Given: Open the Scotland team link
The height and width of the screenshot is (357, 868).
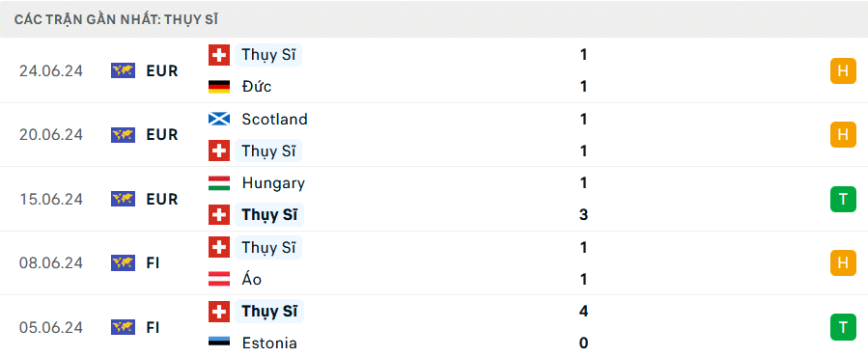Looking at the screenshot, I should tap(274, 119).
